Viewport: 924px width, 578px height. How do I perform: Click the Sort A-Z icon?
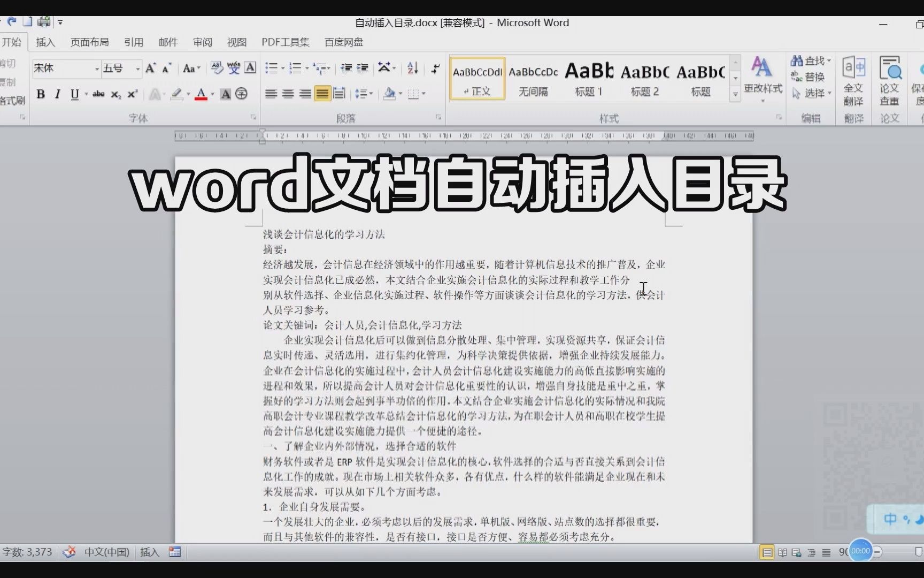click(x=413, y=68)
